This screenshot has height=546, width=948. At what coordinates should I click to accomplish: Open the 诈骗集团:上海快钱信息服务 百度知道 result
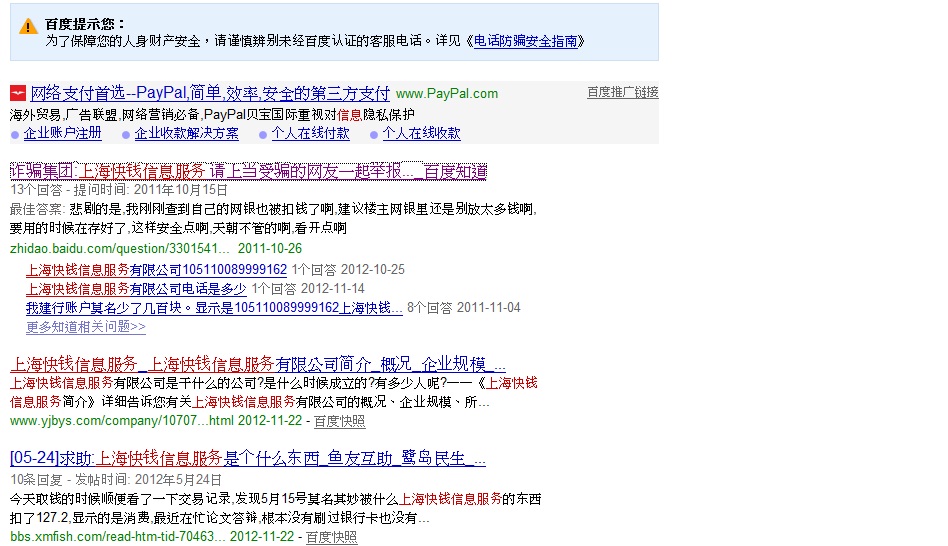248,171
